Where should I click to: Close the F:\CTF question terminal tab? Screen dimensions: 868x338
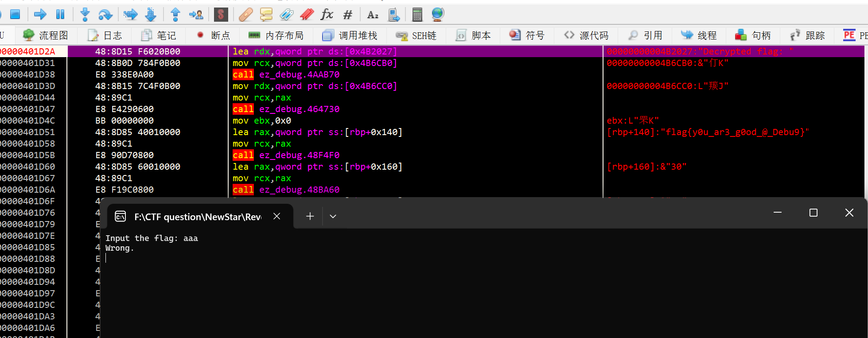click(x=276, y=216)
